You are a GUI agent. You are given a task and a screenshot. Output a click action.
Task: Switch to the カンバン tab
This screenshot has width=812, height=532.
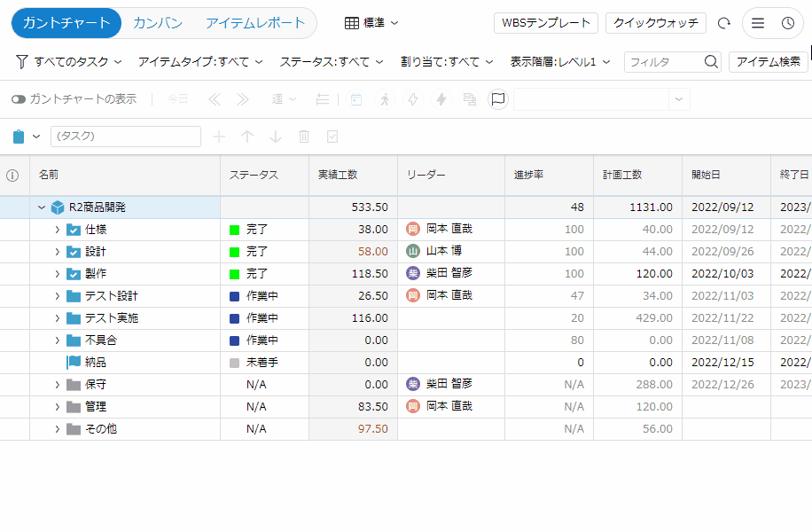pyautogui.click(x=158, y=23)
